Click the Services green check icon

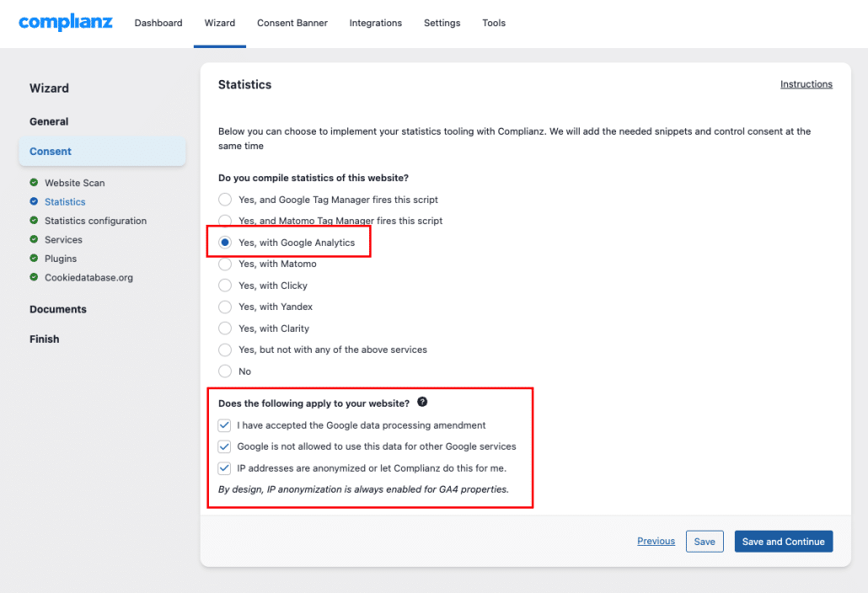coord(34,239)
